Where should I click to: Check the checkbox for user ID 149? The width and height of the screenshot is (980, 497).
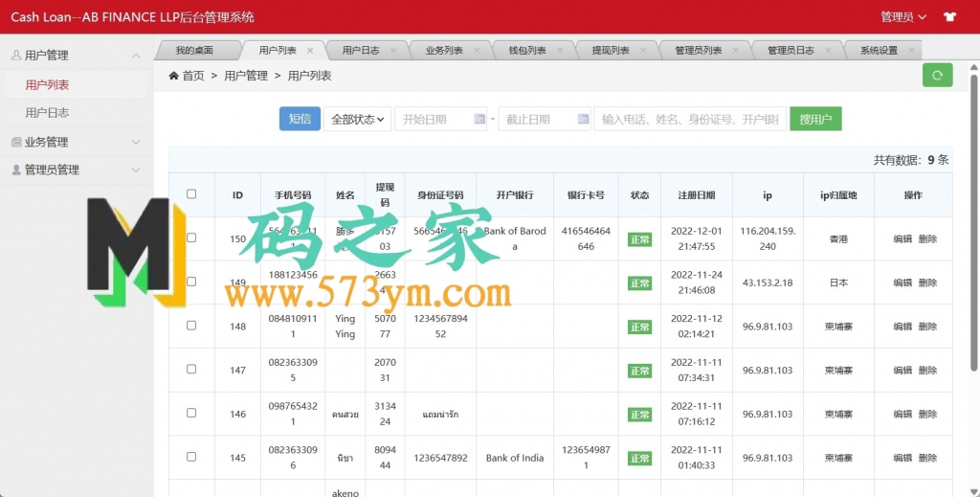(x=191, y=282)
